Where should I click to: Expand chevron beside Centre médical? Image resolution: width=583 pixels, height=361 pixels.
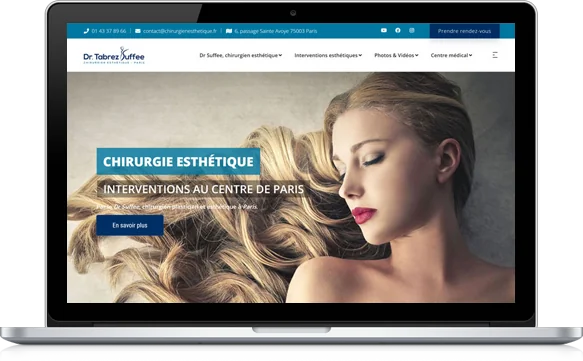click(470, 55)
